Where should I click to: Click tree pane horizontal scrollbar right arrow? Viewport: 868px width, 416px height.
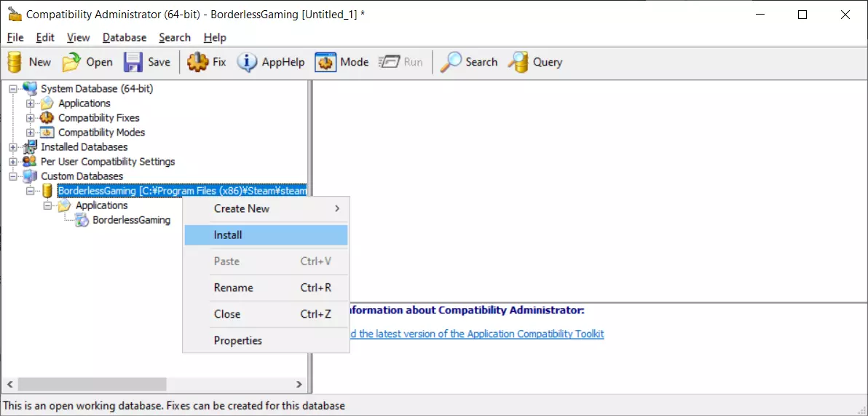(x=299, y=385)
